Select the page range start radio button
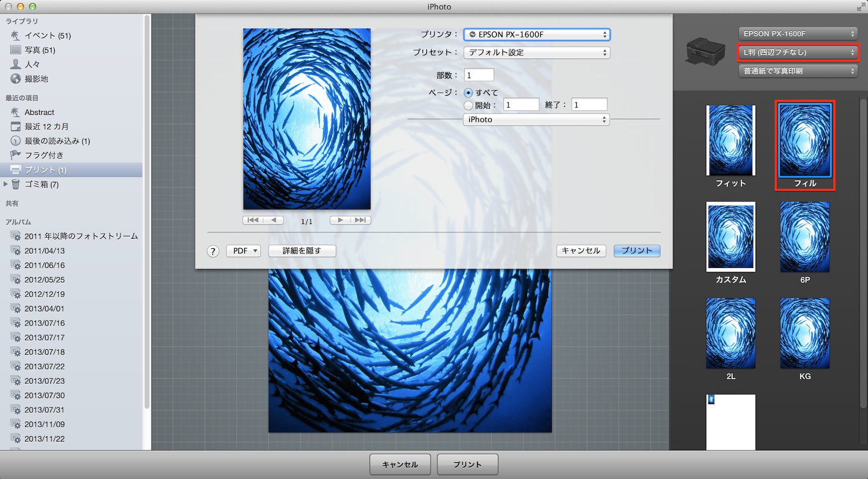The image size is (868, 479). pyautogui.click(x=469, y=105)
